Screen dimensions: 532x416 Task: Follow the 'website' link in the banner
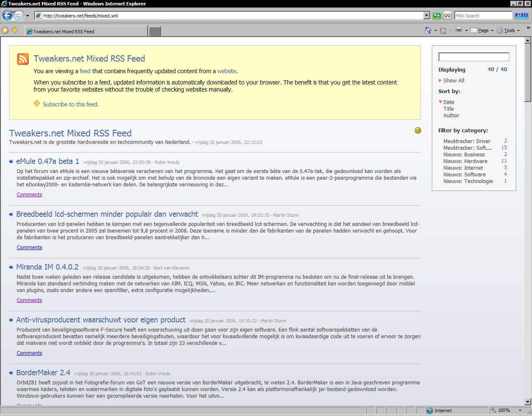227,71
